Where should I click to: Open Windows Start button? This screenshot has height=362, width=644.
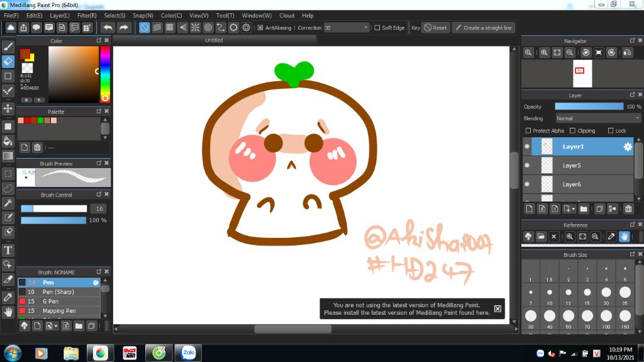coord(13,353)
